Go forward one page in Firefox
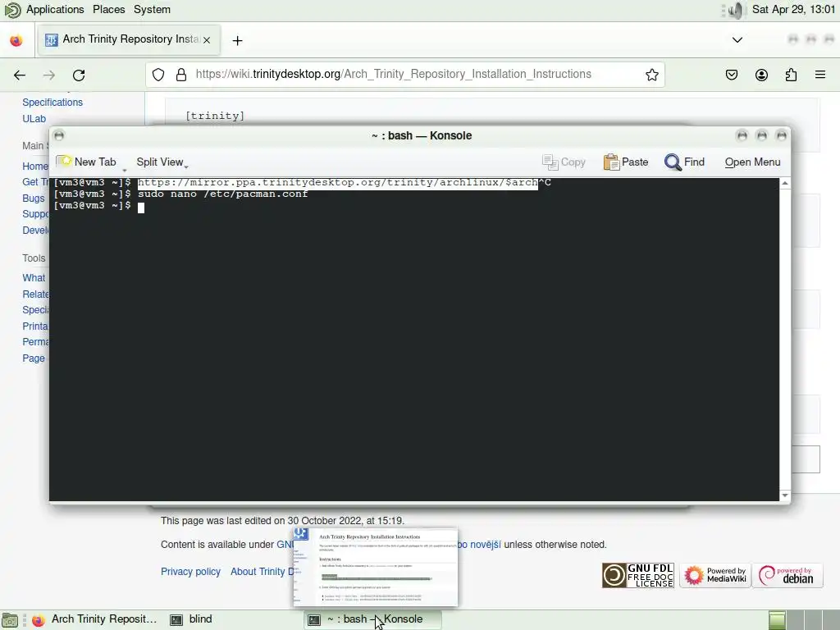This screenshot has height=630, width=840. point(48,75)
